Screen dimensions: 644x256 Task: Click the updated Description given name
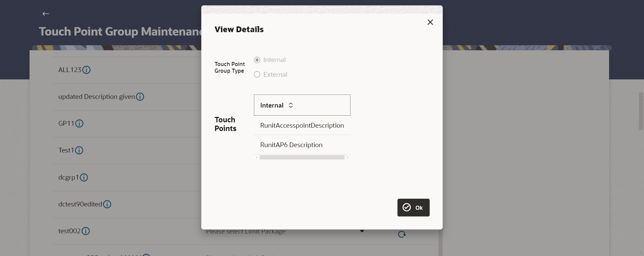[x=97, y=97]
